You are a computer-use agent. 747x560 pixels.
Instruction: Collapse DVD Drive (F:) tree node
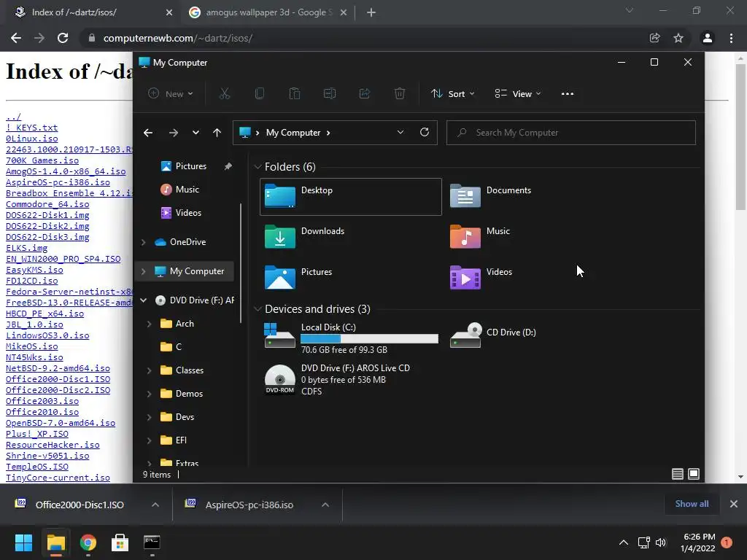144,300
